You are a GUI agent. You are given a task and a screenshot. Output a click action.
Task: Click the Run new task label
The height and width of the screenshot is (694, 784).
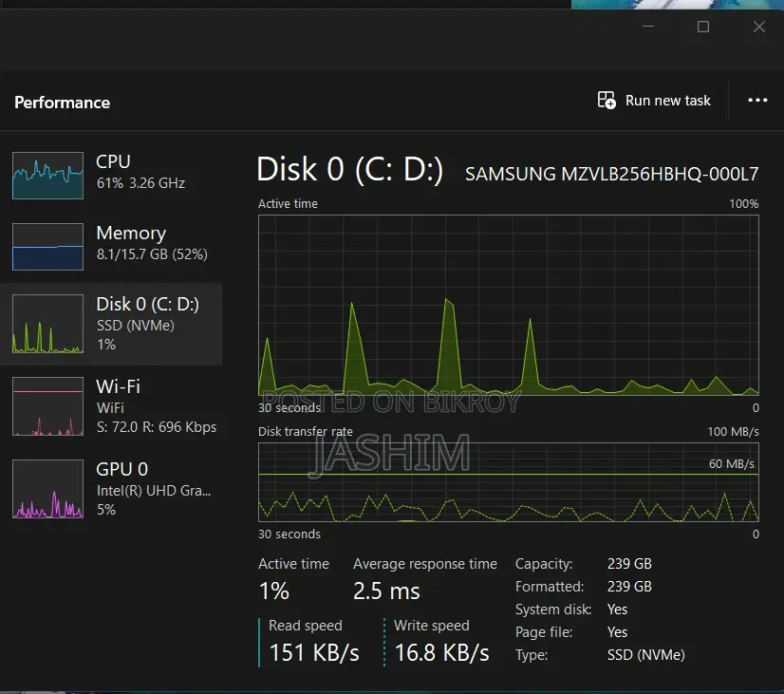668,101
